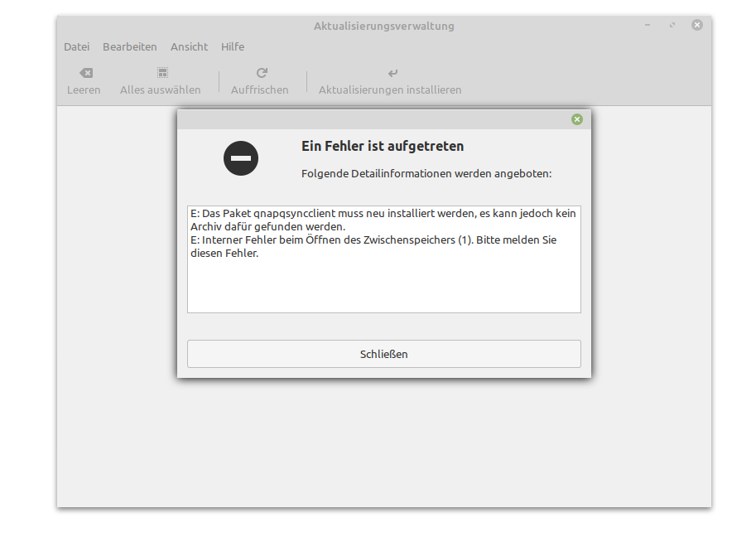Click the Aktualisierungen installieren return-arrow icon
Viewport: 756px width, 537px height.
392,73
